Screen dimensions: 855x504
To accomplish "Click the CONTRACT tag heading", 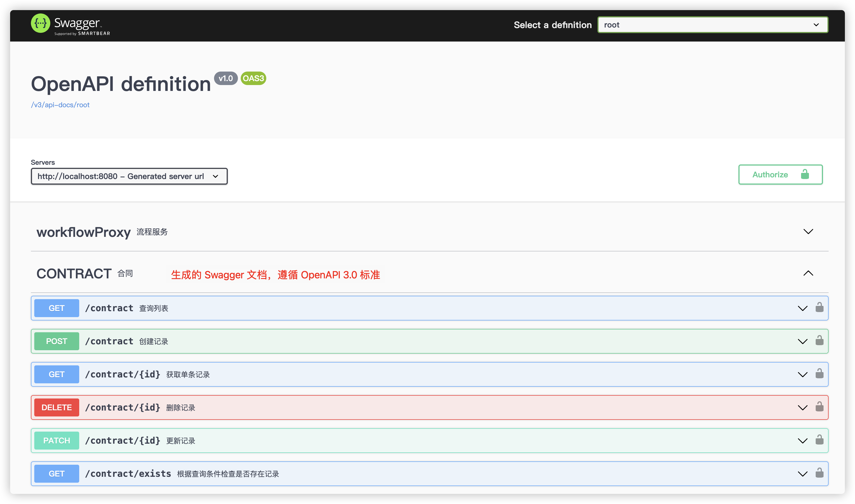I will [x=74, y=274].
